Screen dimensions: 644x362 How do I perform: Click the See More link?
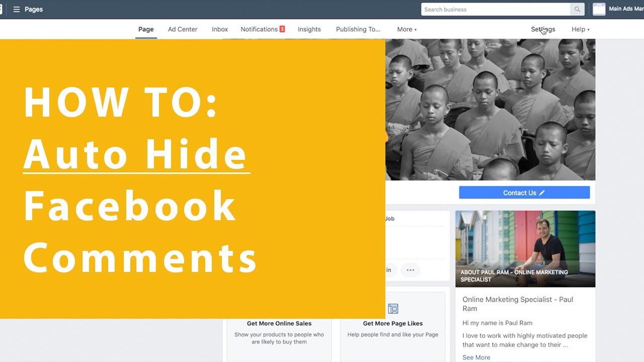click(x=476, y=357)
